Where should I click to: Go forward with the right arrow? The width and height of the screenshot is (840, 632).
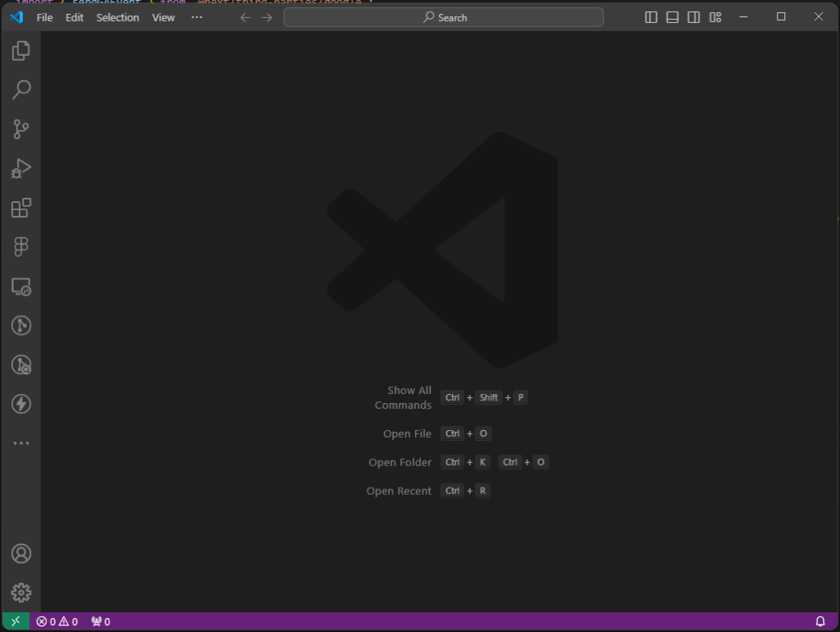267,18
